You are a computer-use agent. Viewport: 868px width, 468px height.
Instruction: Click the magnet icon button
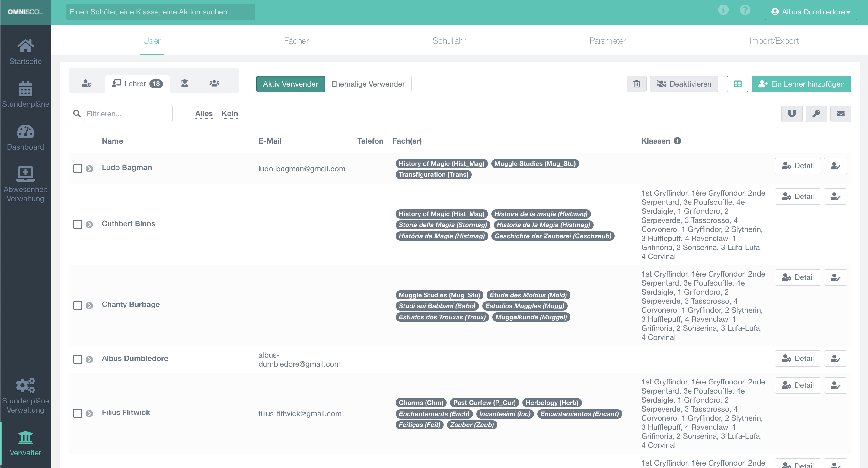pos(792,113)
